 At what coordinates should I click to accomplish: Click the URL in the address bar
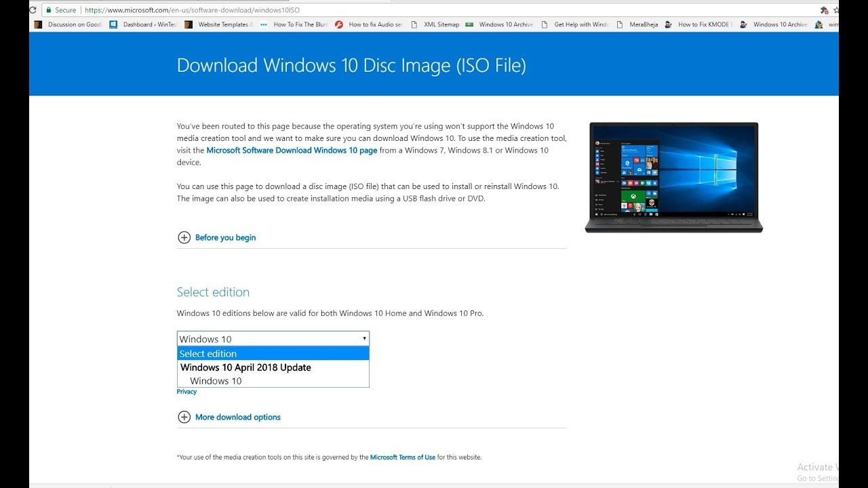click(192, 10)
